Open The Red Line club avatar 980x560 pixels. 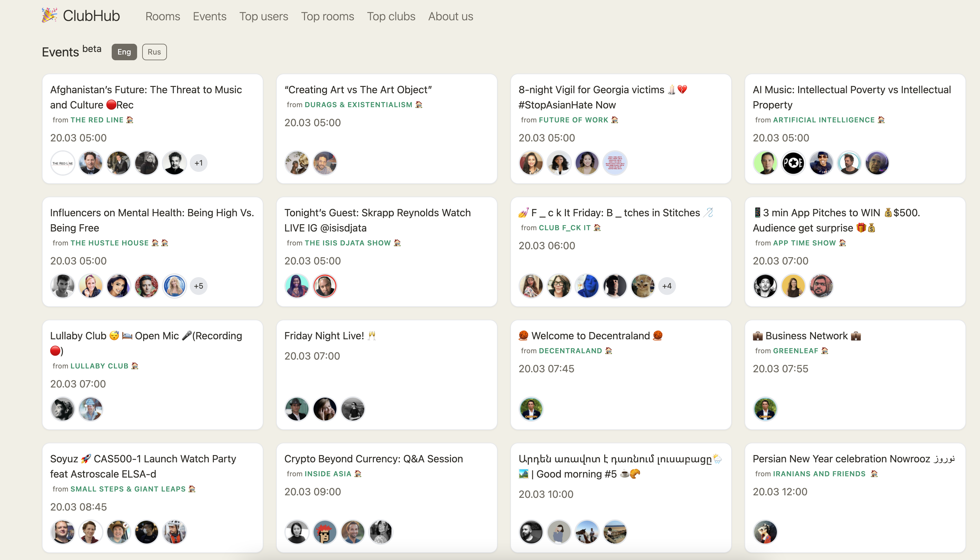62,163
